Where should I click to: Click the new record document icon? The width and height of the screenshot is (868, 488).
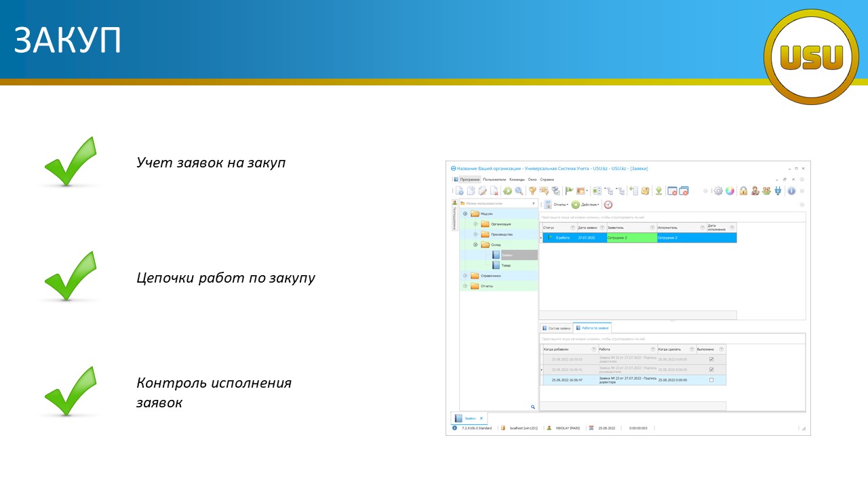(460, 191)
